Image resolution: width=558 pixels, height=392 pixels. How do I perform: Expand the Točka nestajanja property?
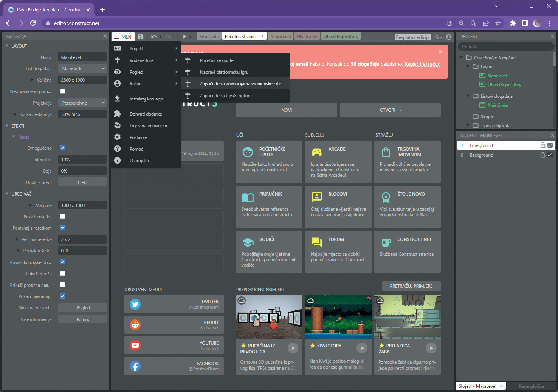pos(15,114)
